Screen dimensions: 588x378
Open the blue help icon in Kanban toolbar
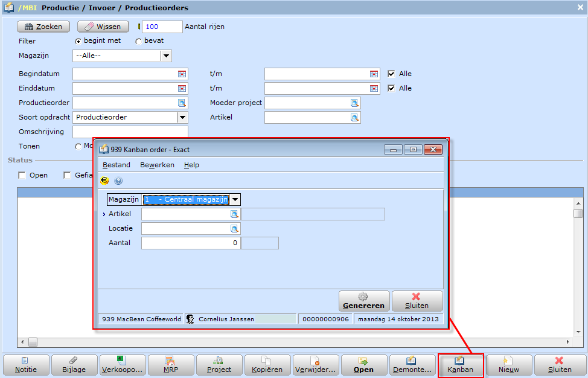pos(118,181)
